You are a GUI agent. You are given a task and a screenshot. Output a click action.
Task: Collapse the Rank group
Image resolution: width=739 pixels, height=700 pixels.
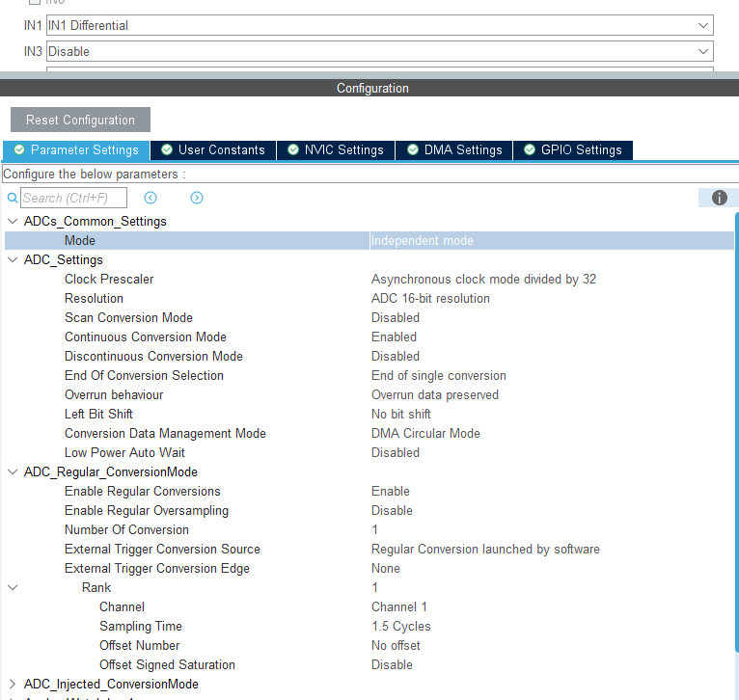pyautogui.click(x=13, y=588)
